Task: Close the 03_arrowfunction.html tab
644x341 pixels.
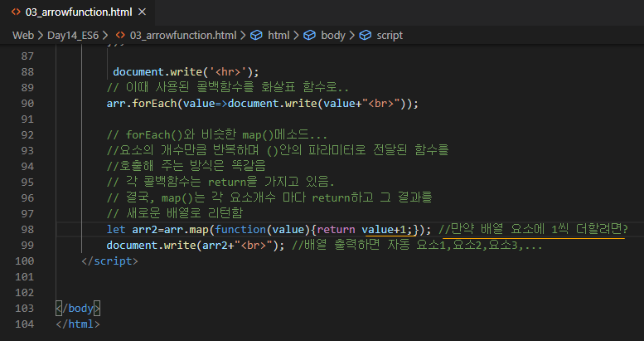Action: (x=142, y=12)
